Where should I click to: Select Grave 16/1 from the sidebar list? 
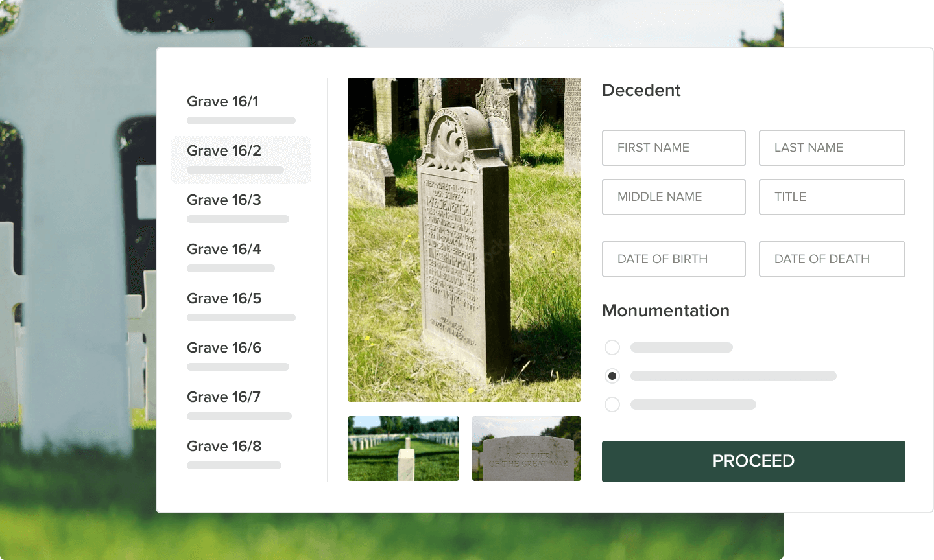(x=222, y=101)
